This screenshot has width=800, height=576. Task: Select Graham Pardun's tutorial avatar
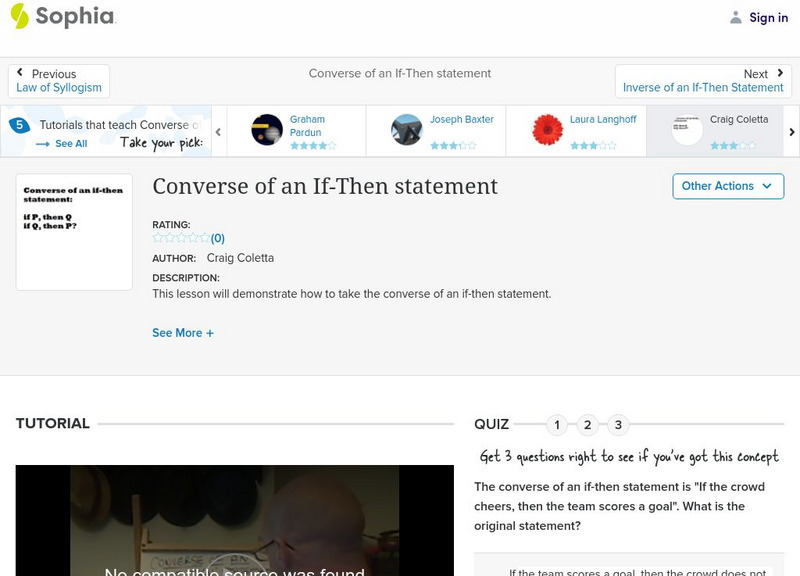tap(267, 130)
